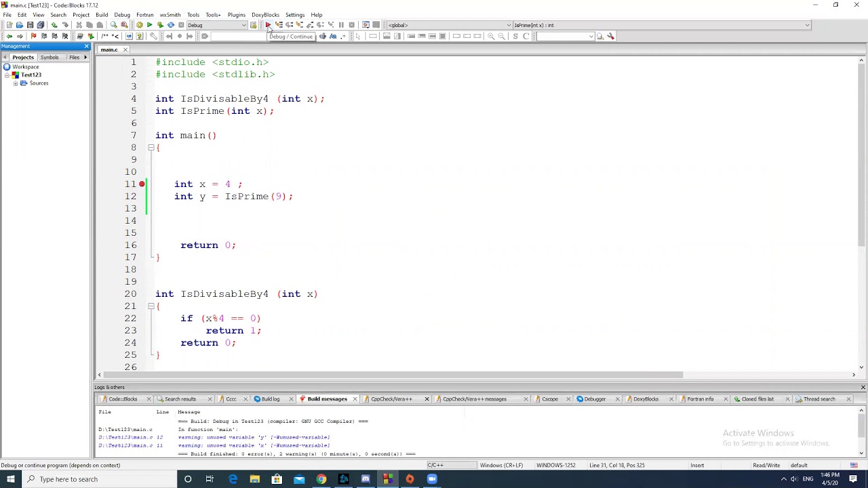Click the Cut scissors icon

pos(79,25)
